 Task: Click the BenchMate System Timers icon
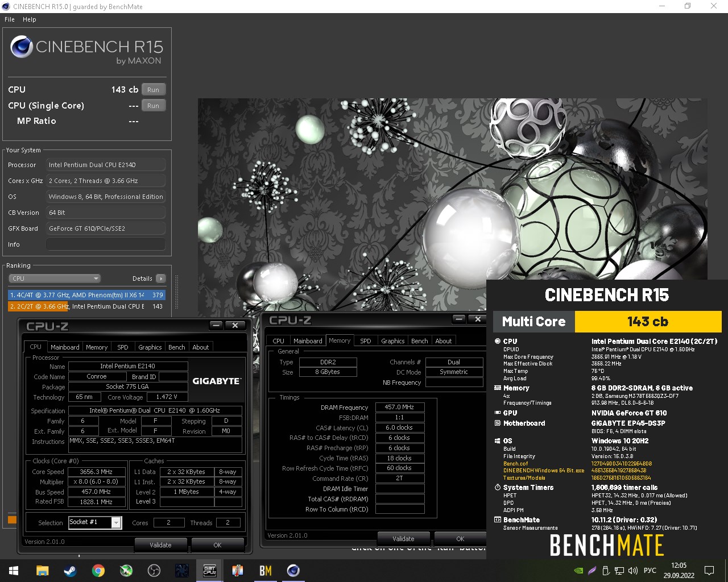(498, 488)
